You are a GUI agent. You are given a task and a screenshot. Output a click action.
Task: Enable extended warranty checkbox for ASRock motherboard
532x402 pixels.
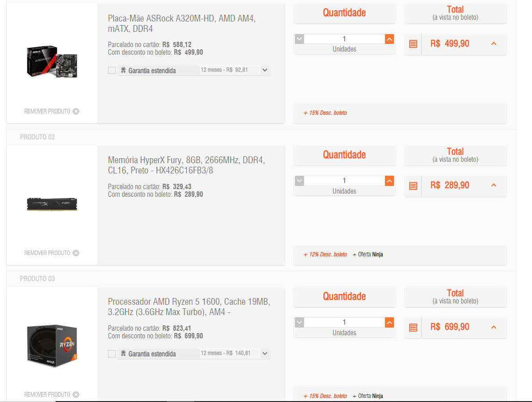pos(112,70)
